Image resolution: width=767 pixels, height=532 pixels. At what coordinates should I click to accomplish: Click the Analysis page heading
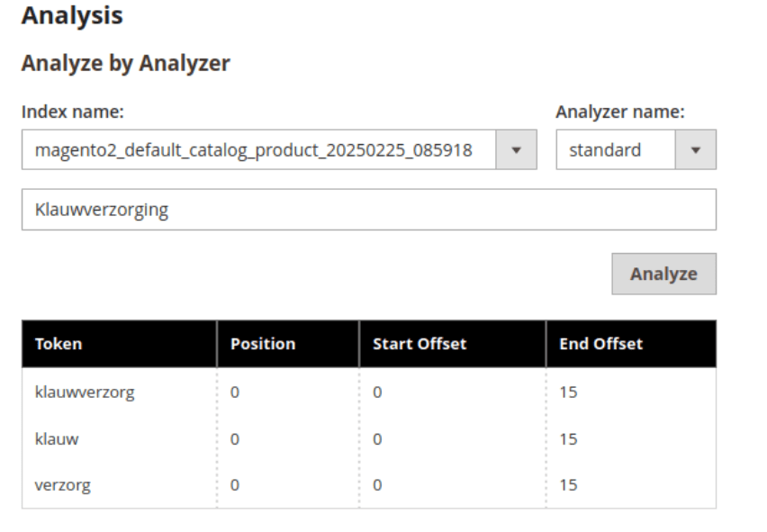coord(72,15)
